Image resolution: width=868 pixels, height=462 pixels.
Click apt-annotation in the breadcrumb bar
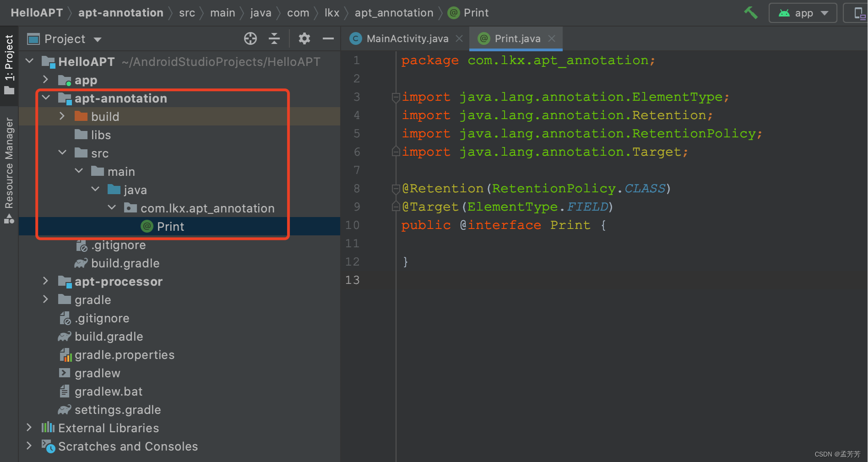[x=121, y=13]
